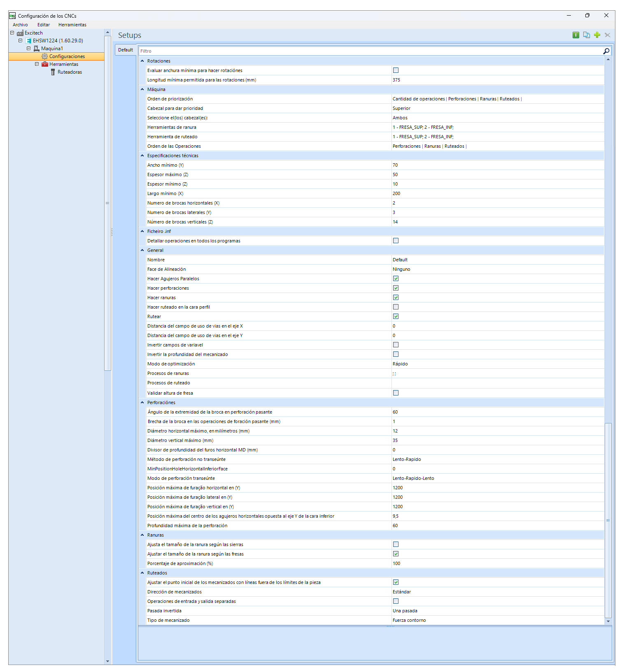Collapse the EHSW1224 tree node
The height and width of the screenshot is (672, 622).
(20, 41)
